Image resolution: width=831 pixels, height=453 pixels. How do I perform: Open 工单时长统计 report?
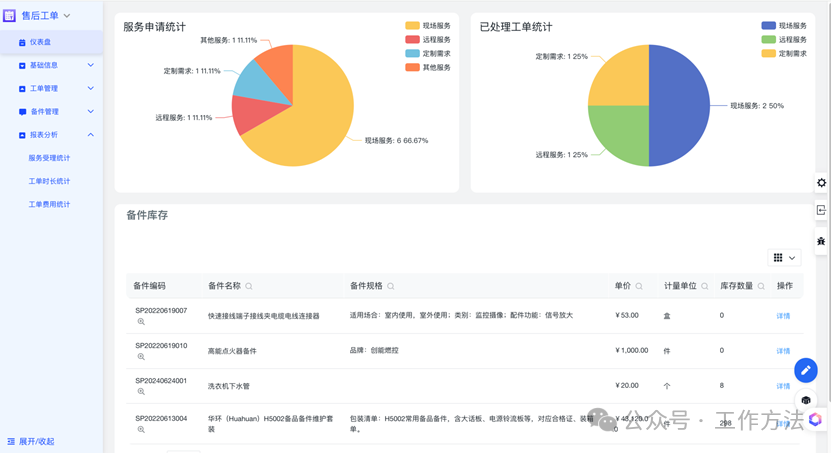(49, 181)
